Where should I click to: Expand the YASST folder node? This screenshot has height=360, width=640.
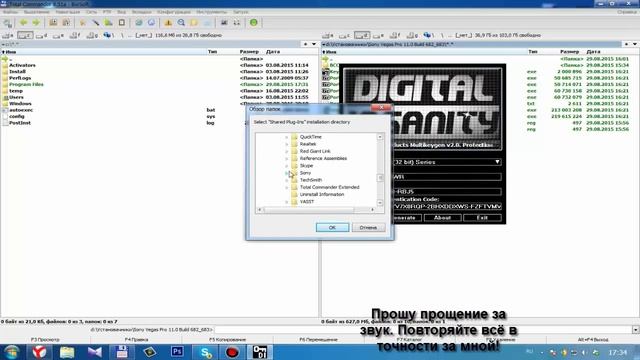click(x=287, y=202)
